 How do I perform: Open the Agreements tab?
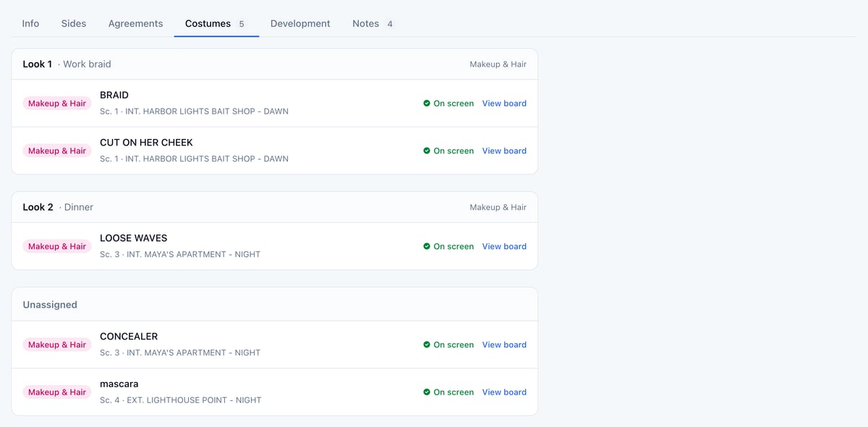pos(135,23)
